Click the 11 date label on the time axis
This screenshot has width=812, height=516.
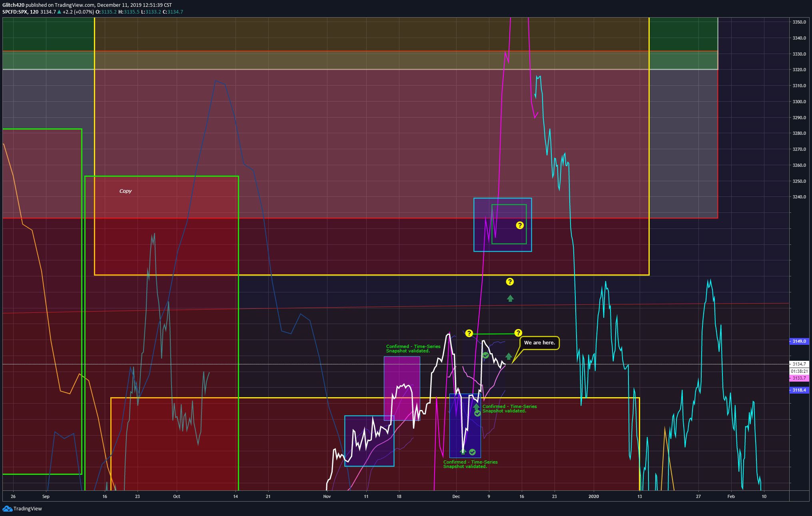click(366, 496)
